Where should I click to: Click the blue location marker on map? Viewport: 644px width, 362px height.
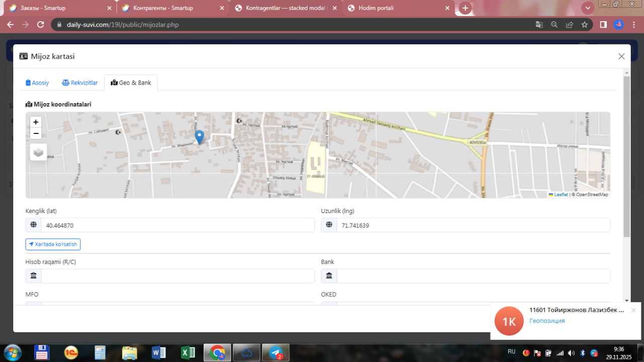tap(199, 136)
